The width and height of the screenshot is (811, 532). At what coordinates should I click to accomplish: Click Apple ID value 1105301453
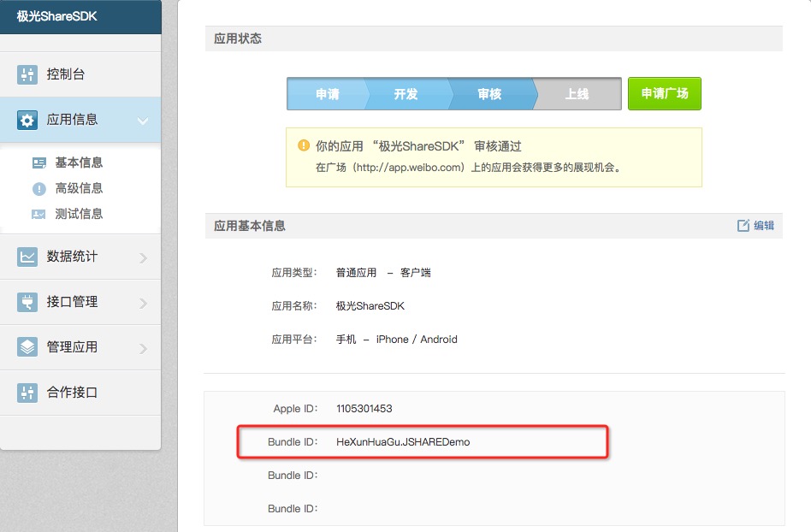364,409
